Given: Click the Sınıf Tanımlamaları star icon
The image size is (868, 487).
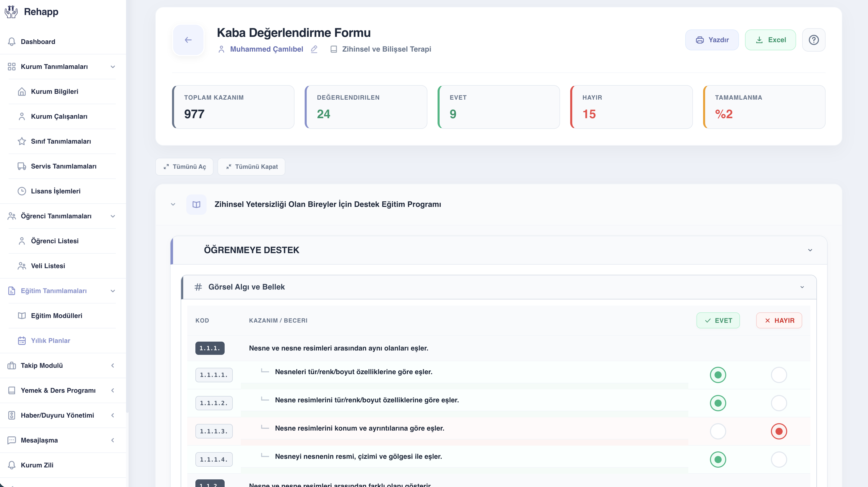Looking at the screenshot, I should click(22, 141).
